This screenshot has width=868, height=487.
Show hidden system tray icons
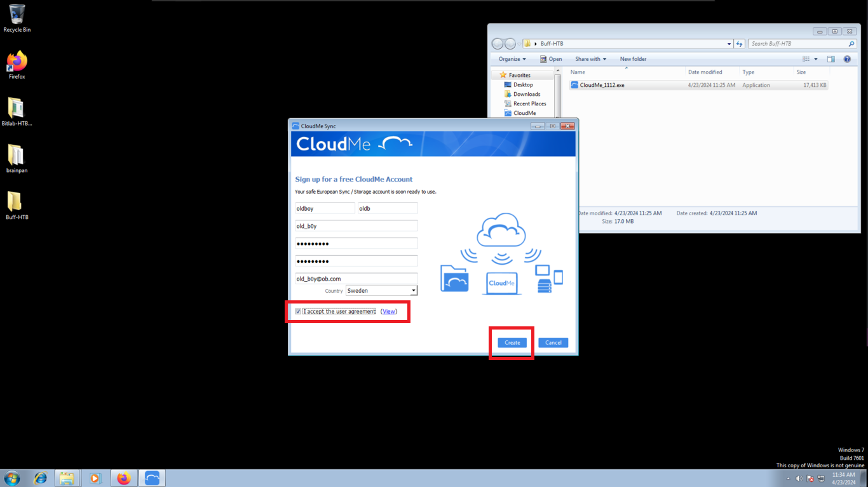click(789, 479)
